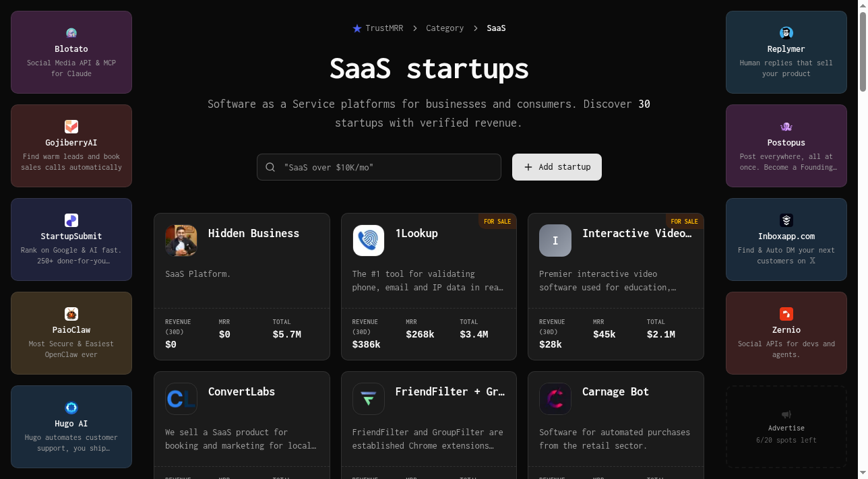Click the FriendFilter funnel logo
This screenshot has height=479, width=868.
[369, 399]
